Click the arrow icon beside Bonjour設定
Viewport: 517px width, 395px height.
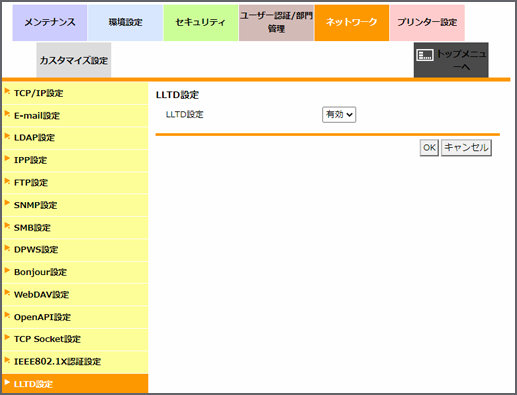7,270
